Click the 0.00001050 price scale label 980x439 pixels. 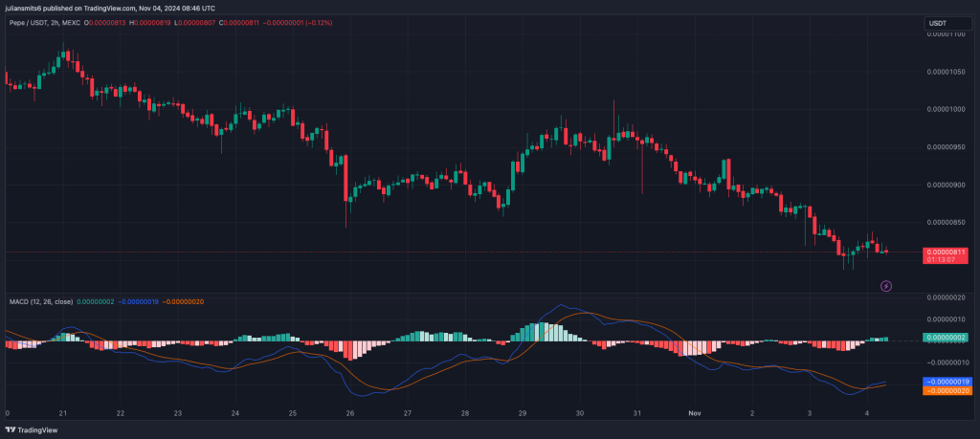(x=947, y=72)
